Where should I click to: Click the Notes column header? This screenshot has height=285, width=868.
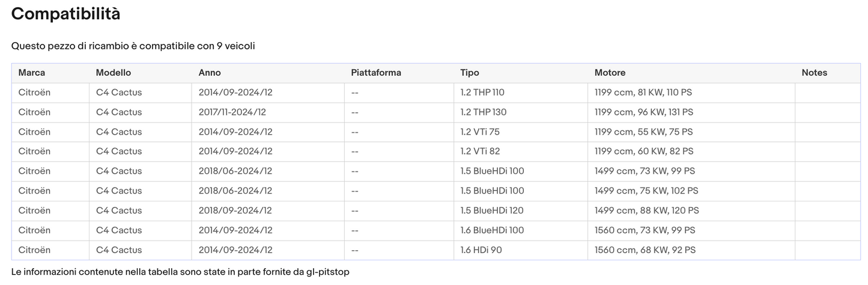[814, 73]
